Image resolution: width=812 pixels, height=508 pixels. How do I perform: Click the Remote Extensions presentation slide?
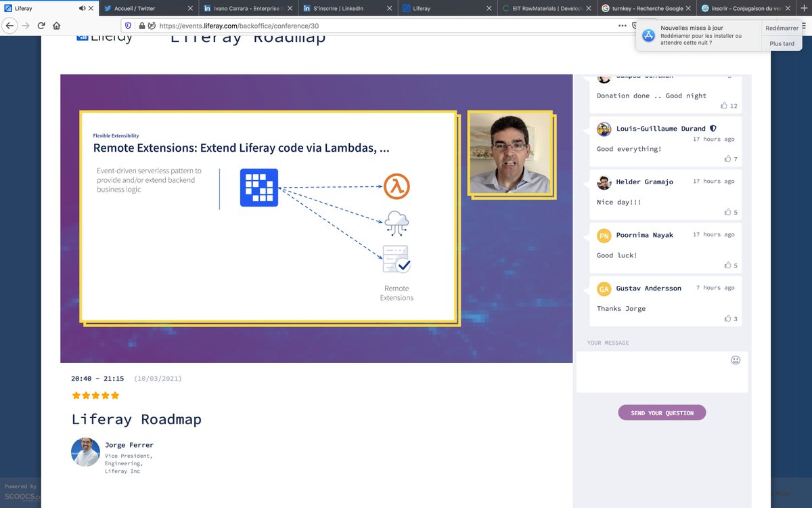tap(268, 215)
